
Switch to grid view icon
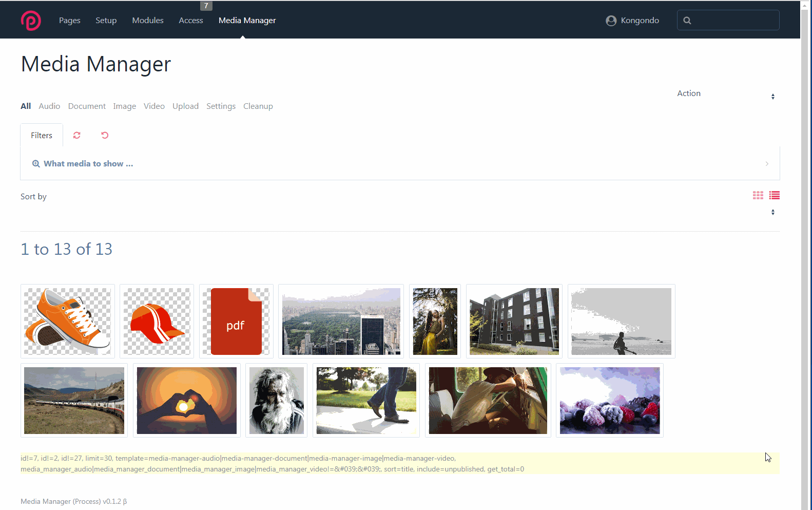click(758, 195)
